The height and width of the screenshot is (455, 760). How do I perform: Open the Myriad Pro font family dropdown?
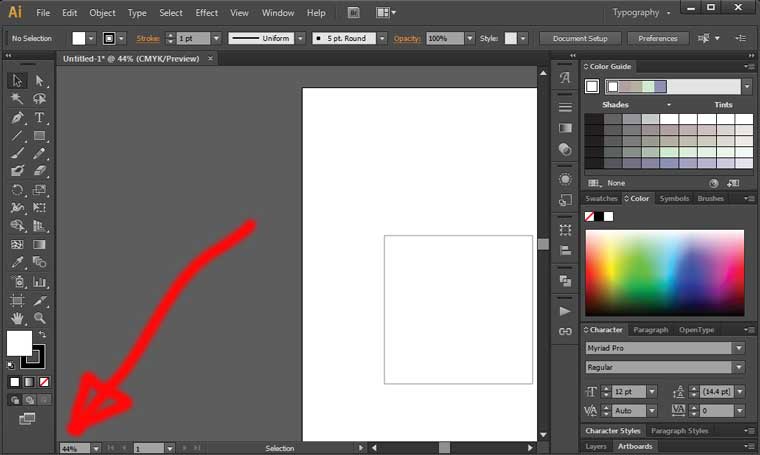point(739,348)
